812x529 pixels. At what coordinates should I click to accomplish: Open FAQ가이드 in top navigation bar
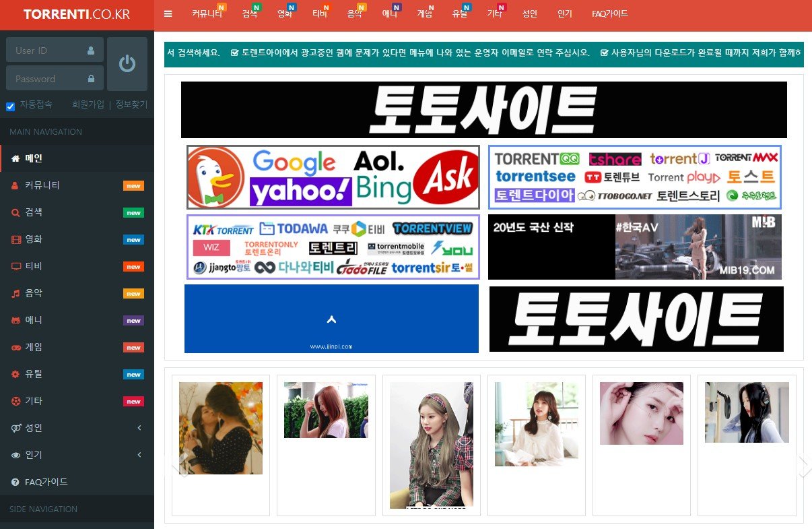(610, 13)
